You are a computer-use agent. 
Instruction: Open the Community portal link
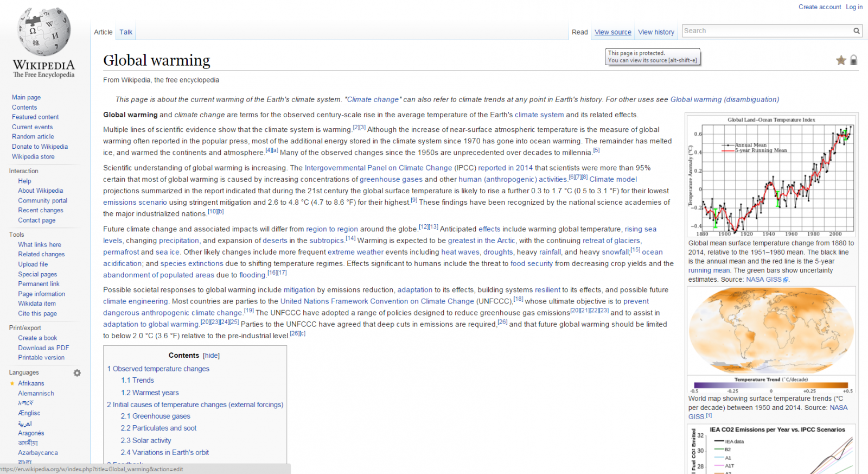point(43,201)
